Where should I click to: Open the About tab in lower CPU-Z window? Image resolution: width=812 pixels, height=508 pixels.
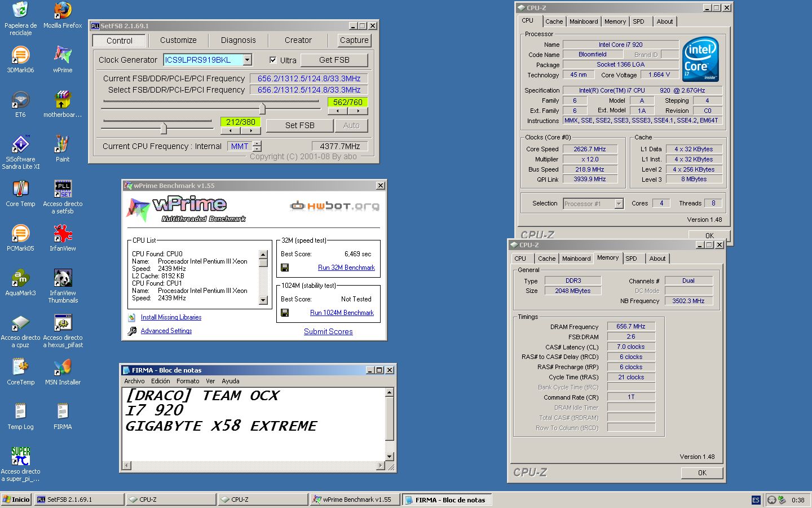tap(657, 259)
